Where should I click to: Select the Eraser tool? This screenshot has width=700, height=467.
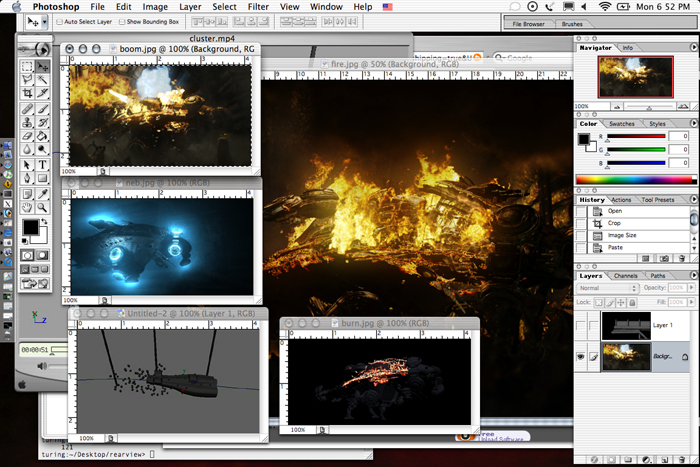click(27, 136)
